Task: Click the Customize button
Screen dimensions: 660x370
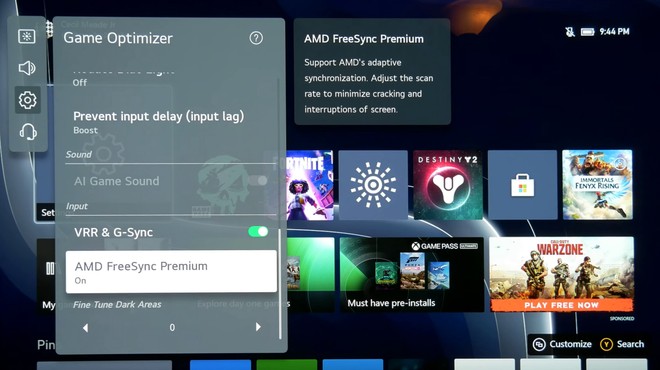Action: point(562,344)
